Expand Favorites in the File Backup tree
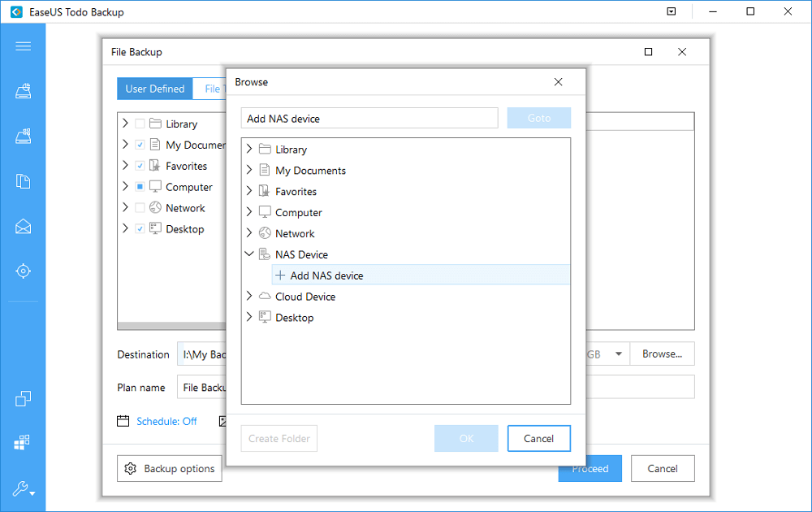812x512 pixels. (125, 165)
